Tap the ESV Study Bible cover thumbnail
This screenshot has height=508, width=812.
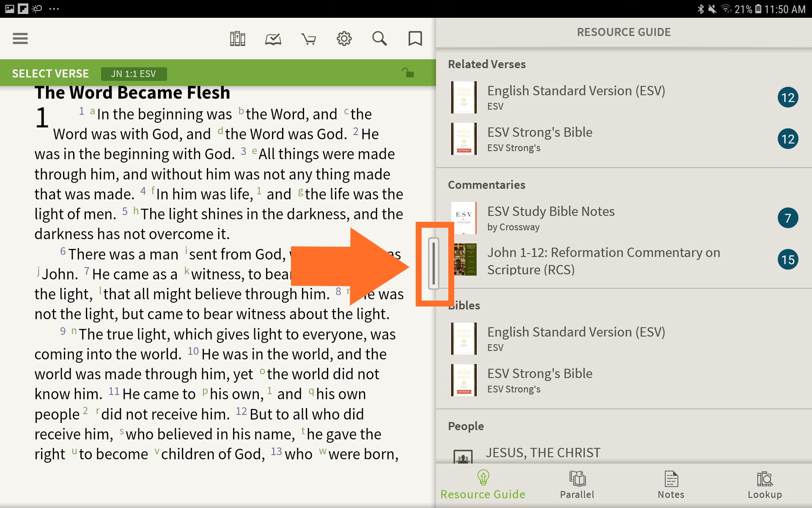464,218
